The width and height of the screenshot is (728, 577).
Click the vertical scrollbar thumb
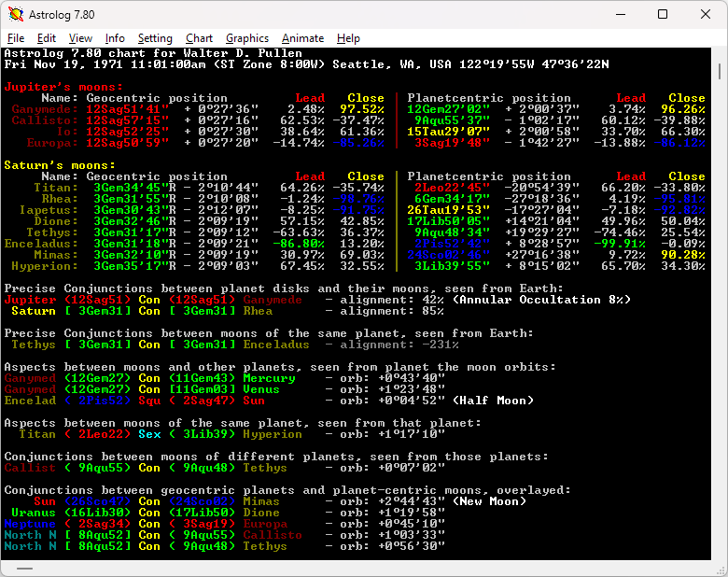pyautogui.click(x=720, y=73)
